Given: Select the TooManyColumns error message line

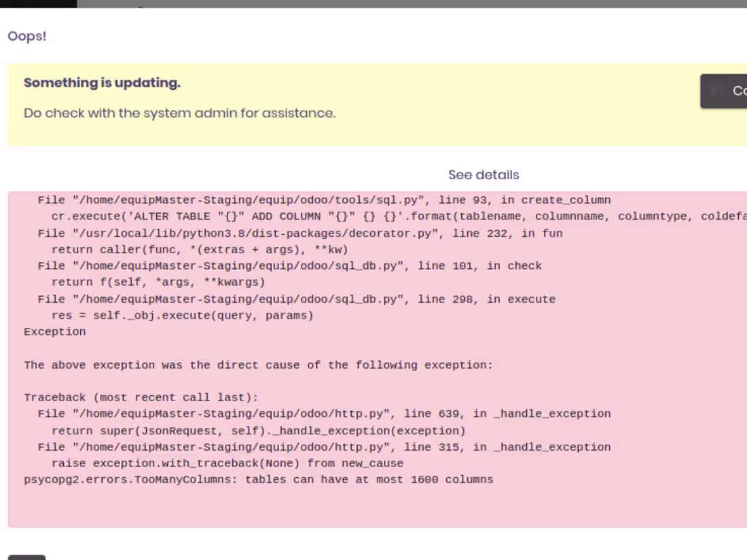Looking at the screenshot, I should (x=258, y=479).
